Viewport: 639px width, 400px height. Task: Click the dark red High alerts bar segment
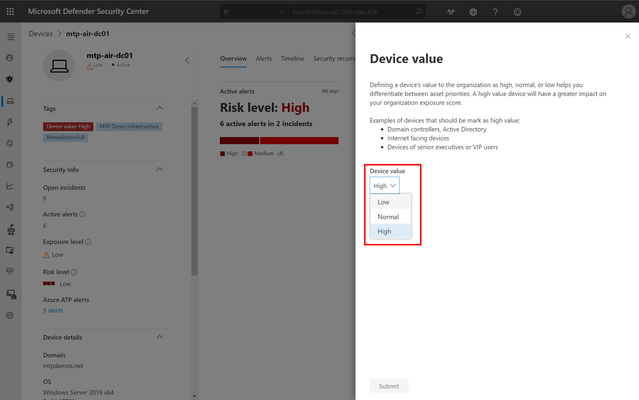pos(239,141)
